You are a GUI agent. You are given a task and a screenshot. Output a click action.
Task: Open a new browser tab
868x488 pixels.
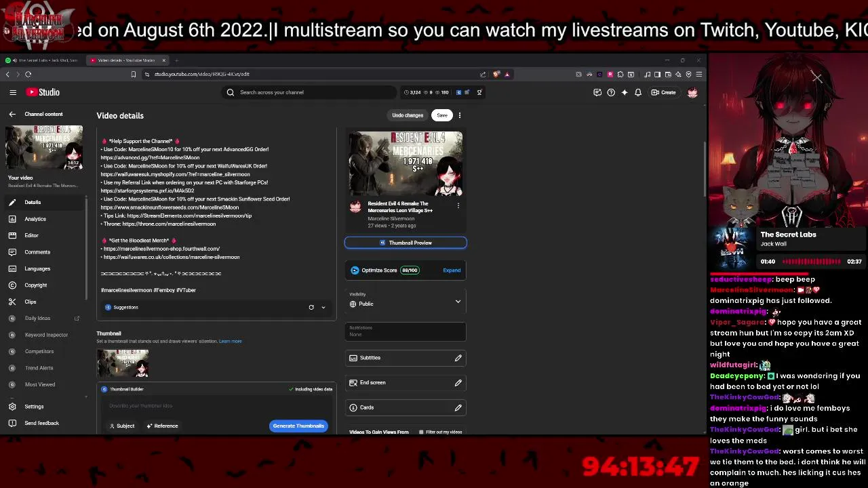pyautogui.click(x=176, y=60)
